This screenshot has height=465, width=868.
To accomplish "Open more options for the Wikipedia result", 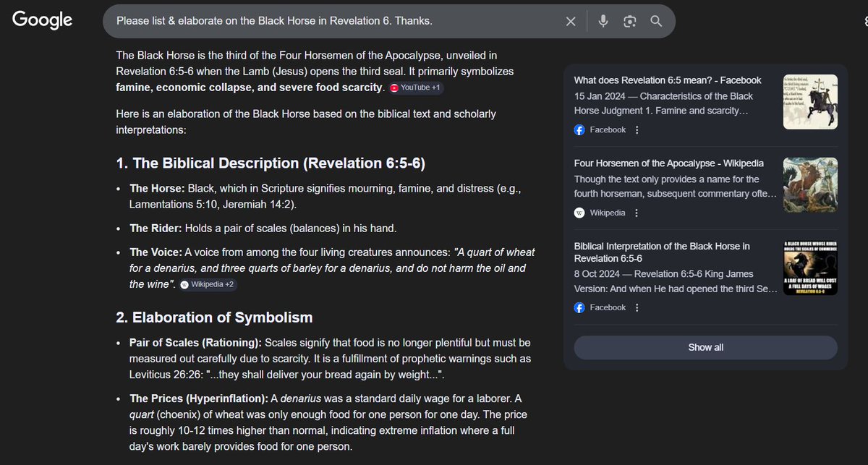I will [637, 213].
